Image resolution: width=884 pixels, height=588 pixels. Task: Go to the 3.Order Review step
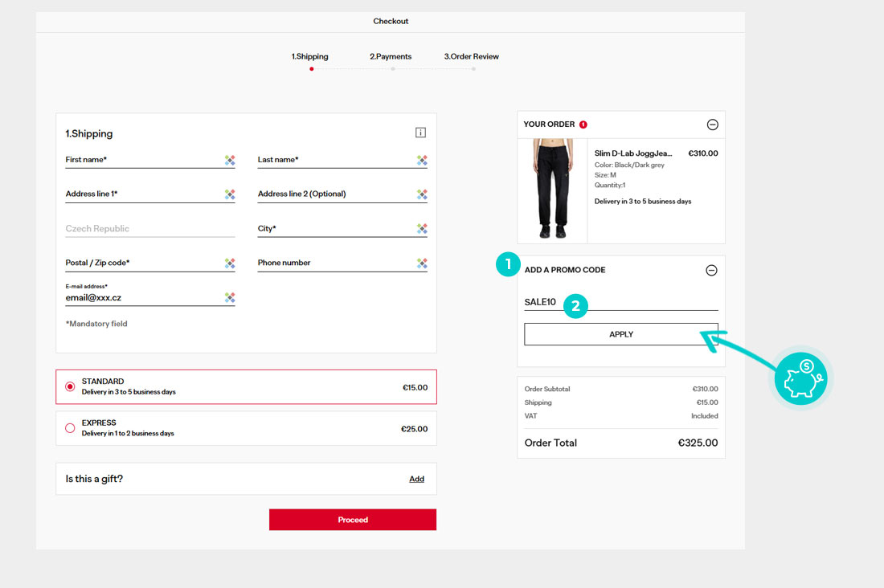pos(472,57)
